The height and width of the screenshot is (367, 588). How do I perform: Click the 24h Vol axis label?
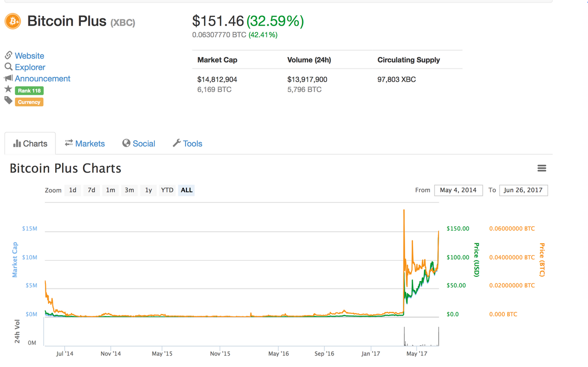pyautogui.click(x=17, y=332)
